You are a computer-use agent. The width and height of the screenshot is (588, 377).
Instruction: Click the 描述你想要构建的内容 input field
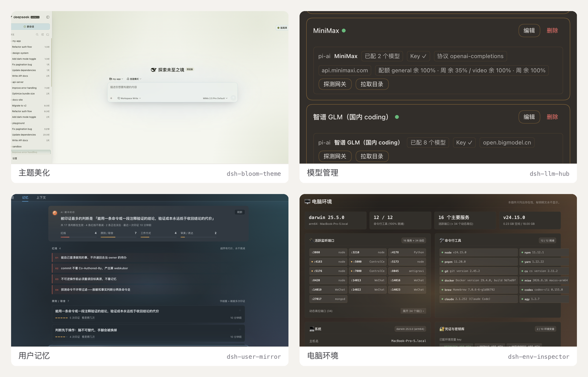172,87
